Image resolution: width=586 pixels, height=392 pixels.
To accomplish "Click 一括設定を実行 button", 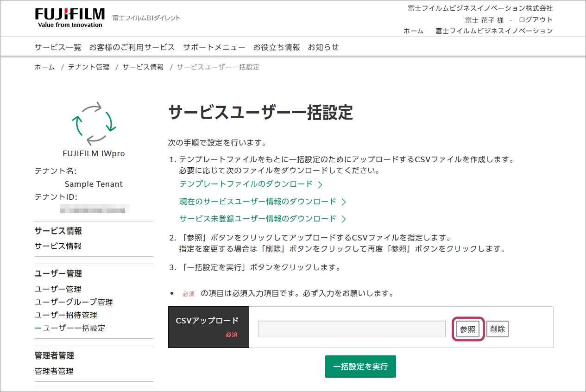I will pos(360,367).
